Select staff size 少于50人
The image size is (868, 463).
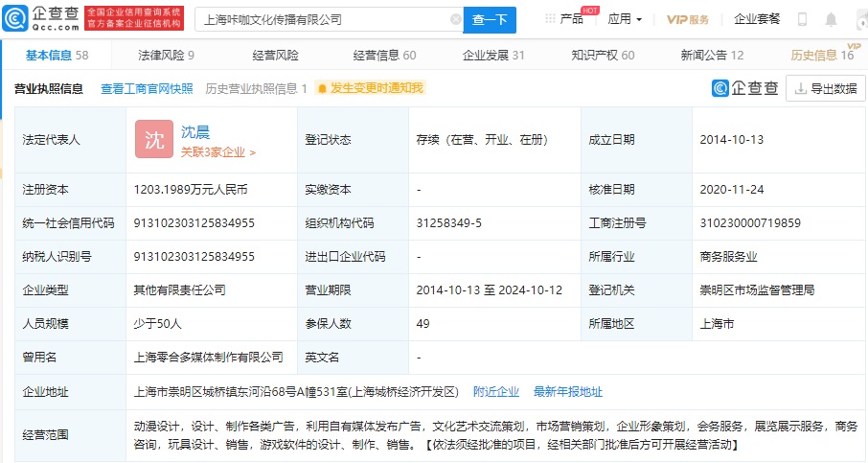[x=157, y=323]
